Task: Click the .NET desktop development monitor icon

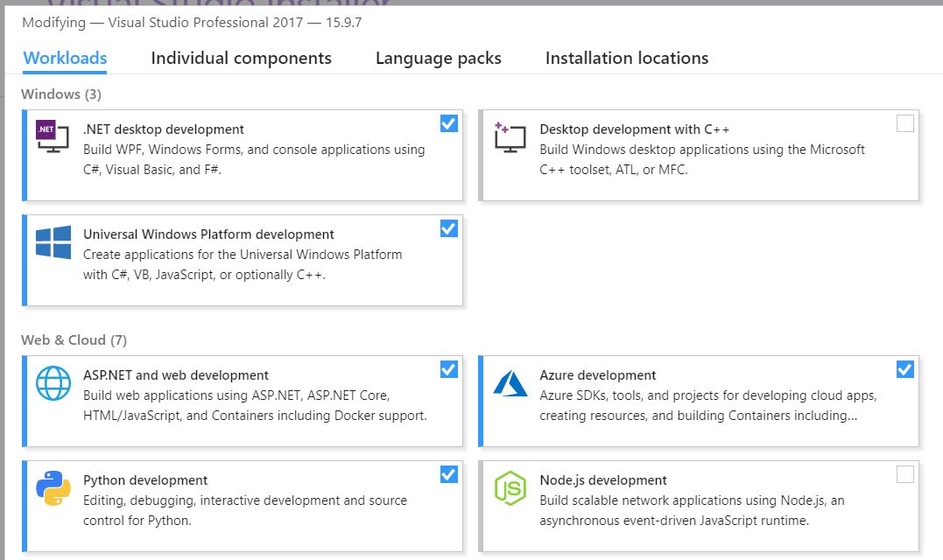Action: tap(53, 136)
